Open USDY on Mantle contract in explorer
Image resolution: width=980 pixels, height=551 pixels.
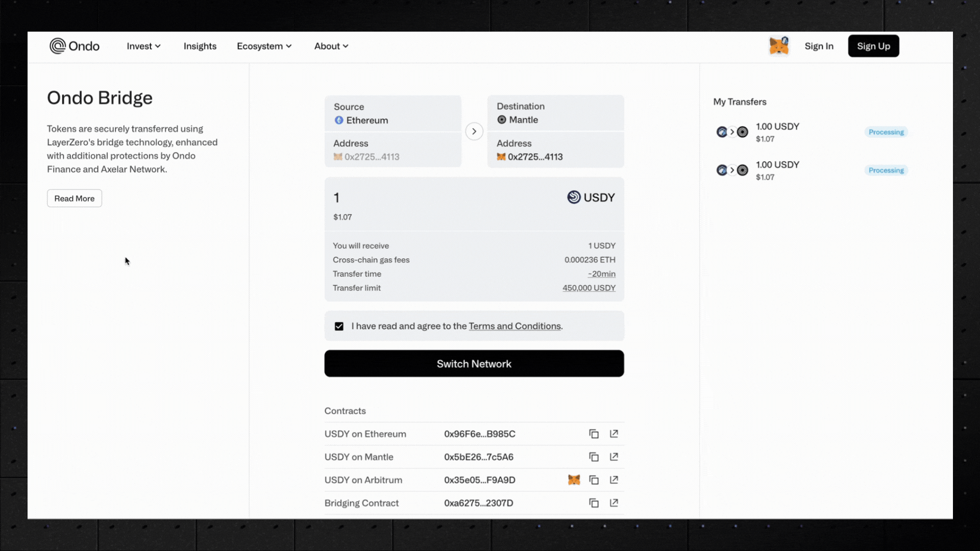coord(614,457)
